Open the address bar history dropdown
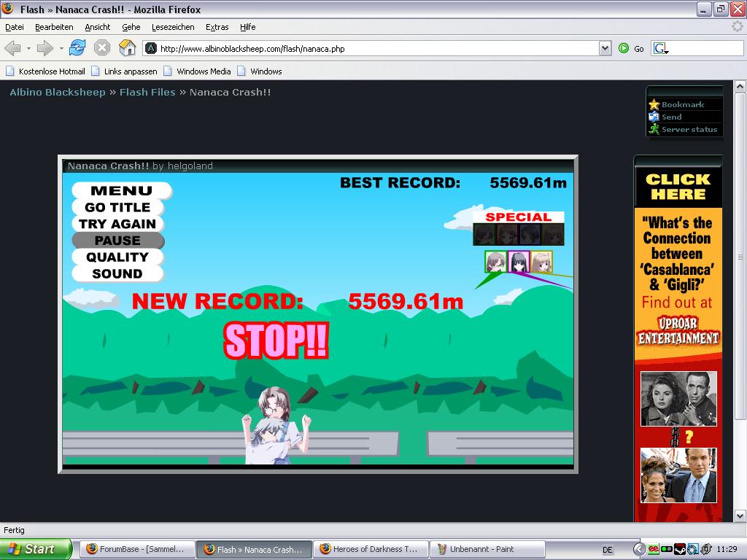747x560 pixels. click(605, 48)
